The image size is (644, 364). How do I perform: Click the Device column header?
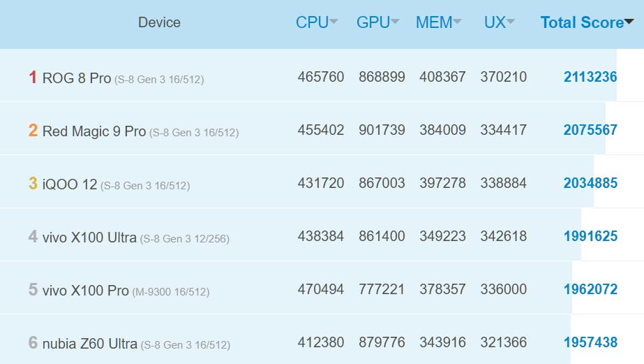coord(159,22)
